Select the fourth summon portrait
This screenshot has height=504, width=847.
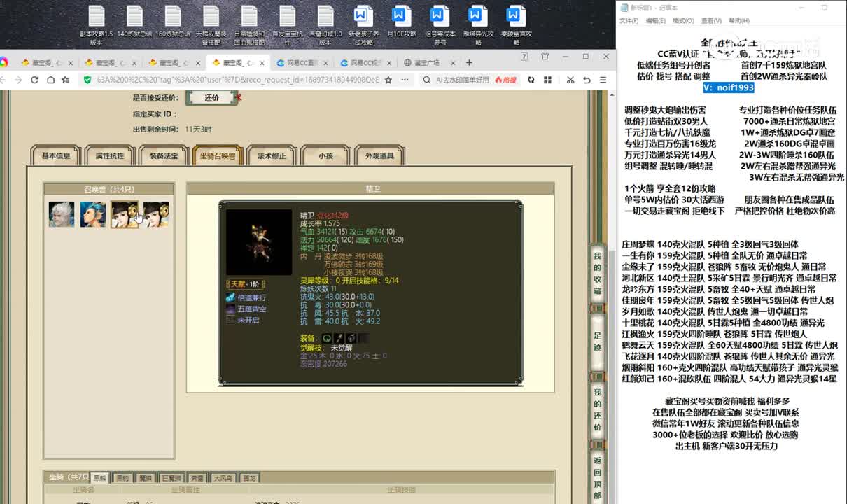[x=155, y=214]
